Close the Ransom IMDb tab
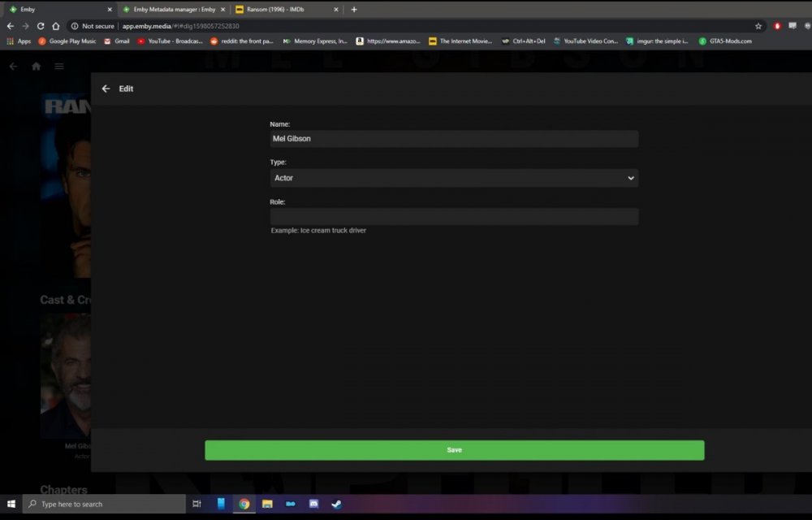 coord(335,9)
